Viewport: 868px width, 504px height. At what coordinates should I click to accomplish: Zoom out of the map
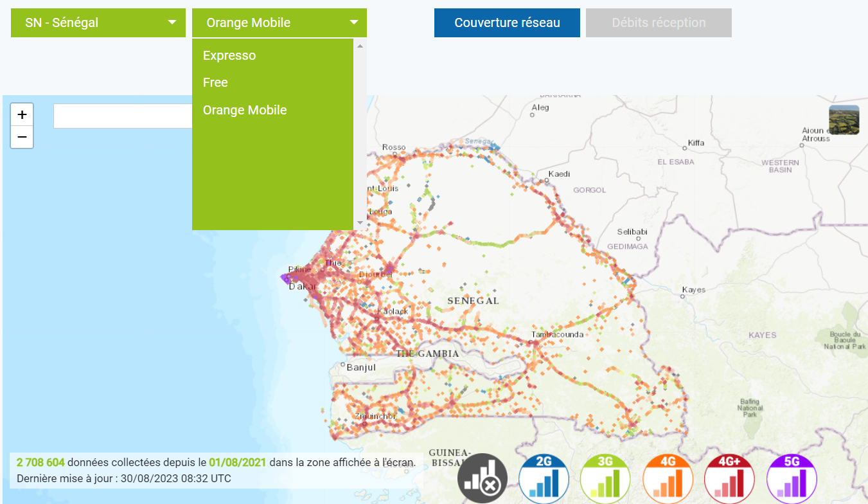tap(22, 137)
